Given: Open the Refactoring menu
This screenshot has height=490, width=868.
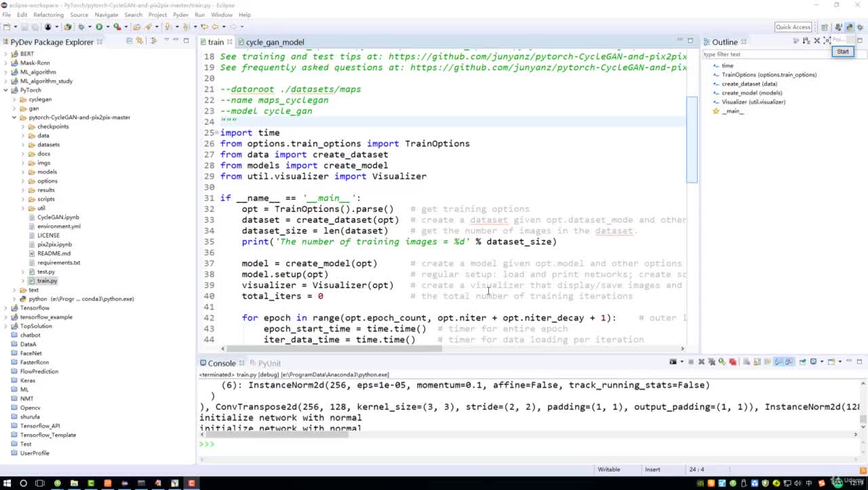Looking at the screenshot, I should pos(48,14).
